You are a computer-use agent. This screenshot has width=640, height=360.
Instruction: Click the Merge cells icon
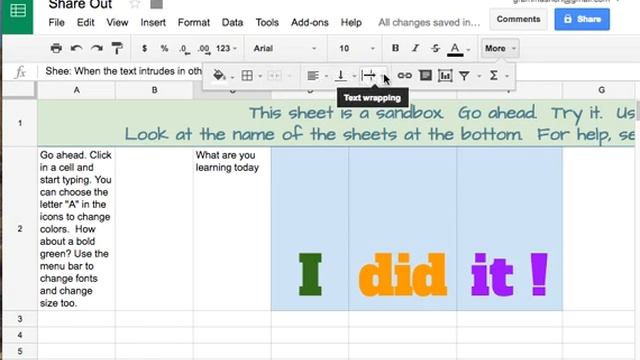(x=274, y=76)
